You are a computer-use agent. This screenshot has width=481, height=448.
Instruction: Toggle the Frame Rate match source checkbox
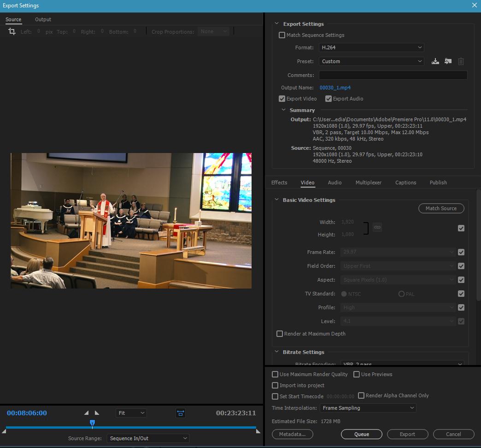(461, 252)
